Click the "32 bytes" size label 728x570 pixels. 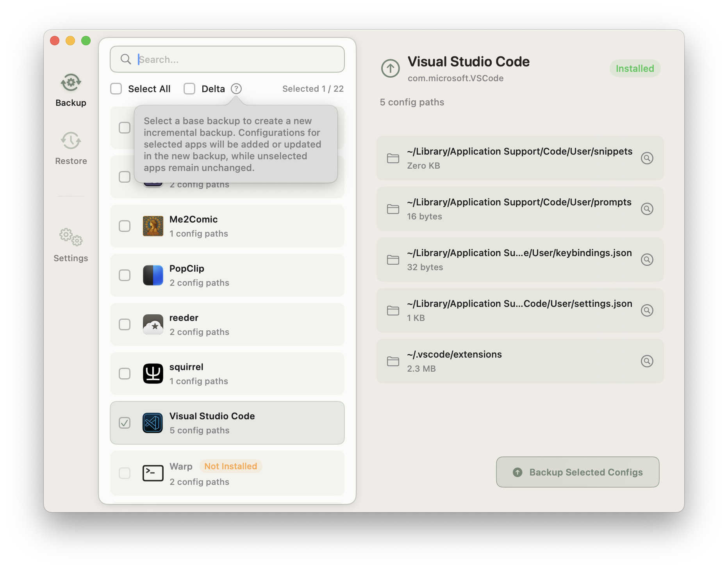[x=425, y=267]
